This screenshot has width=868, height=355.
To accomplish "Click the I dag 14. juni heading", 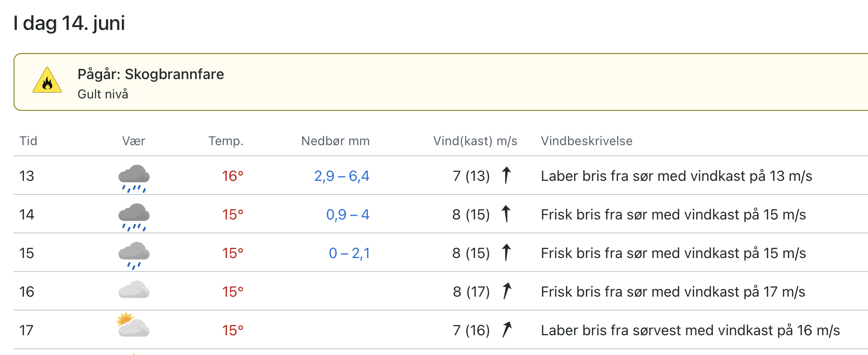I will point(69,23).
